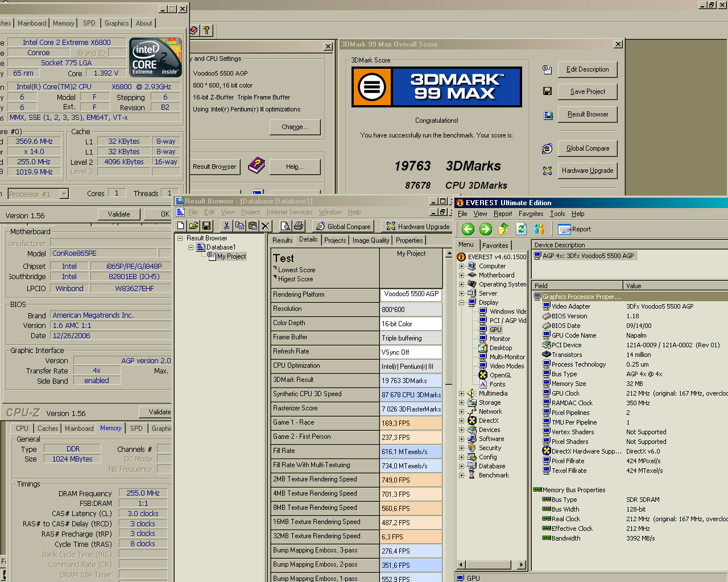Select My Project in Result Browser tree
Screen dimensions: 728x582
[231, 256]
